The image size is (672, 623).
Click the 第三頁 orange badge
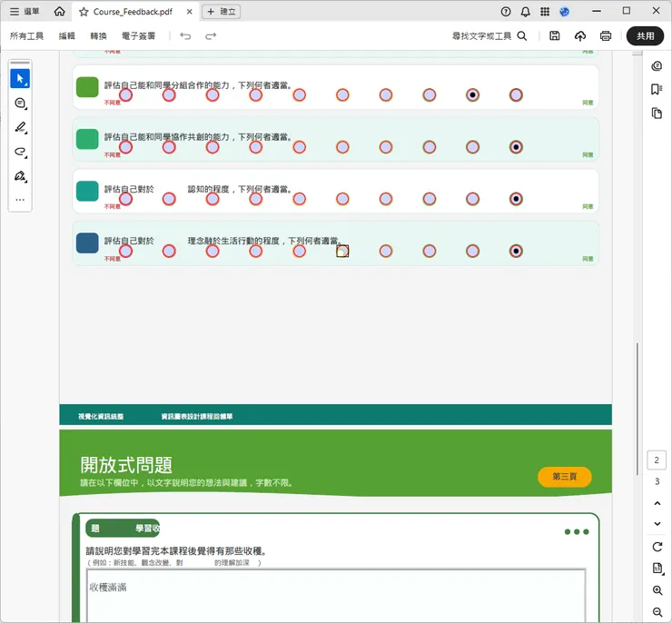click(565, 477)
